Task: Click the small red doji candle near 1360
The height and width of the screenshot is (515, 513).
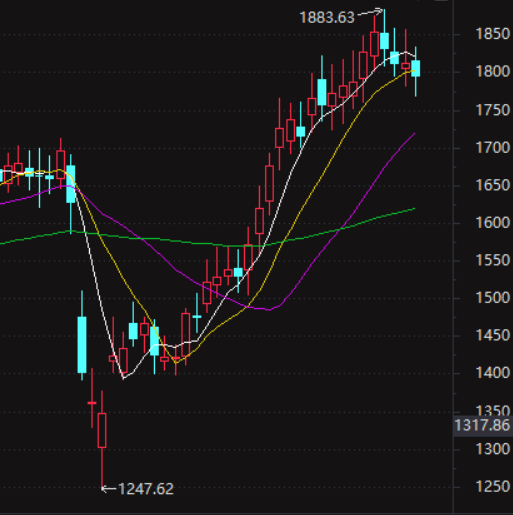Action: coord(92,403)
